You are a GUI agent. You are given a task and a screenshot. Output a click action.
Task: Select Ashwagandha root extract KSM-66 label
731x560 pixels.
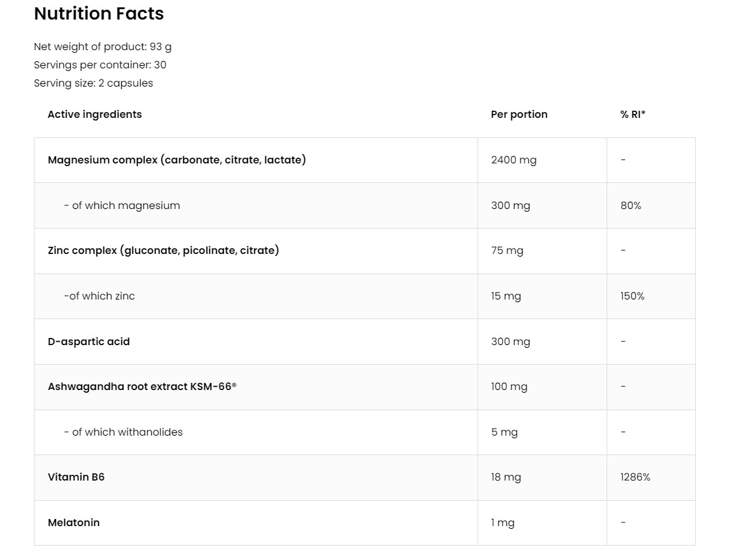(x=142, y=387)
